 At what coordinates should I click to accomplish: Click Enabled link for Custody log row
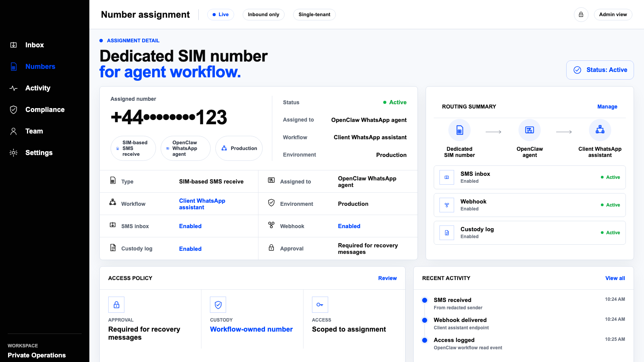click(x=190, y=249)
